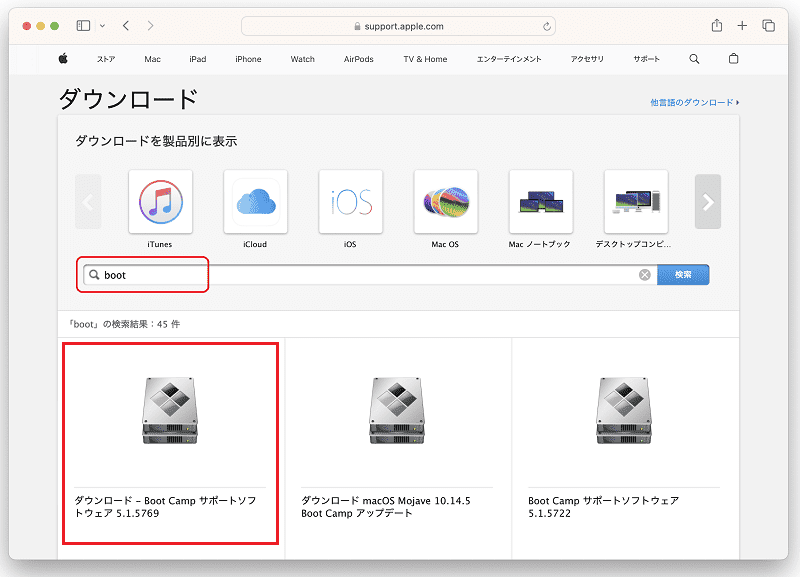Clear the search field with X icon
The image size is (800, 577).
point(644,275)
